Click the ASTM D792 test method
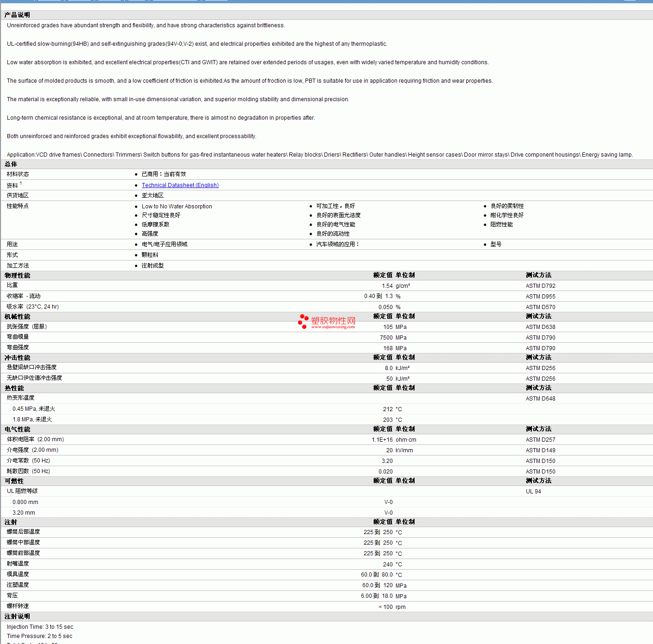Viewport: 653px width, 644px height. point(541,286)
